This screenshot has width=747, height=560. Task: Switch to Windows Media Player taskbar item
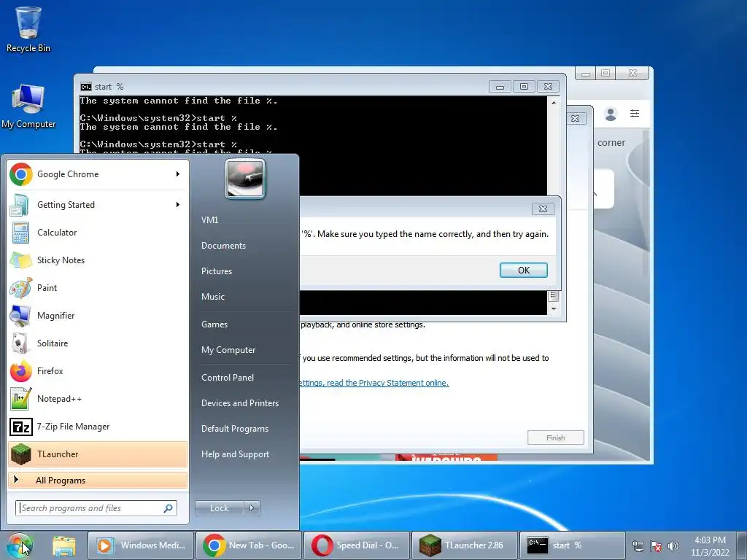click(141, 545)
